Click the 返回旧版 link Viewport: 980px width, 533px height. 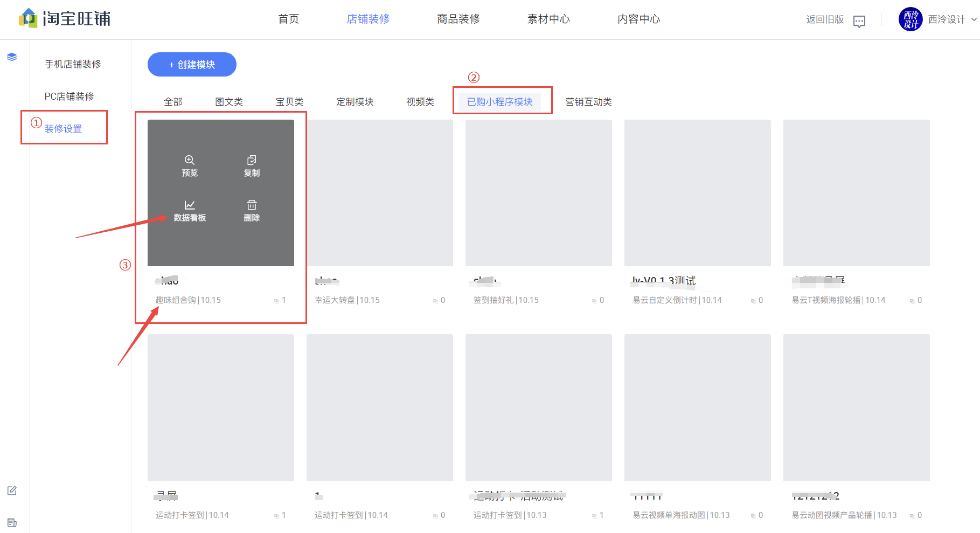[825, 19]
